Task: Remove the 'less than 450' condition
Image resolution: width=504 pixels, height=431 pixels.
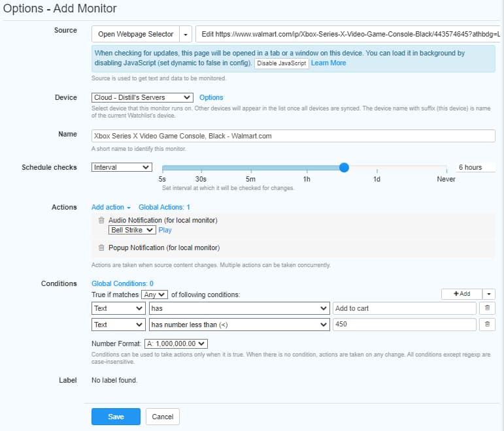Action: click(488, 325)
